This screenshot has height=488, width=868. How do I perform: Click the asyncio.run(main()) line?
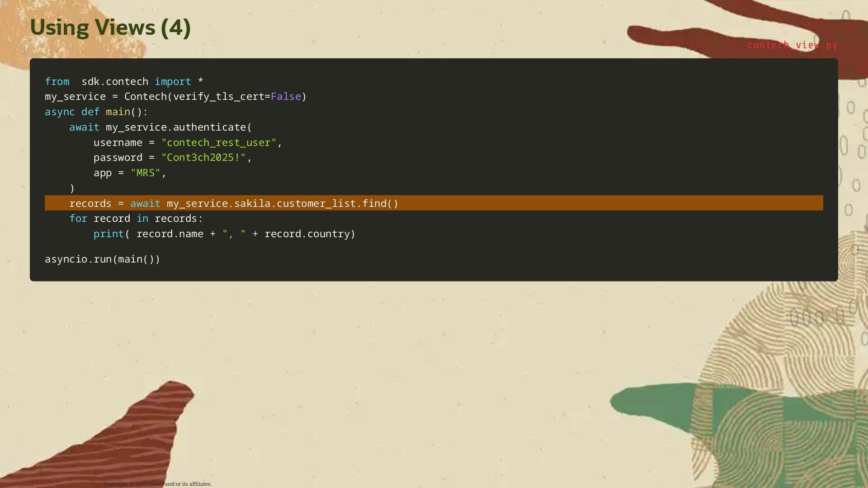[x=102, y=259]
